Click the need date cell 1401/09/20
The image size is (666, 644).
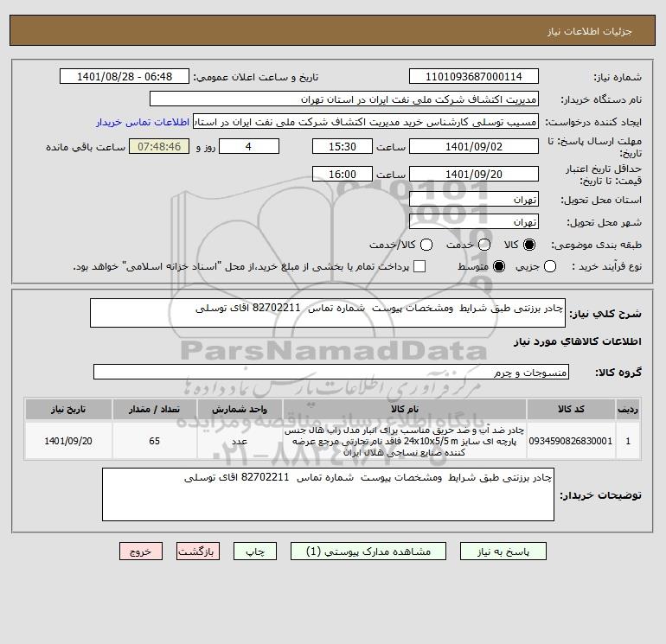68,441
